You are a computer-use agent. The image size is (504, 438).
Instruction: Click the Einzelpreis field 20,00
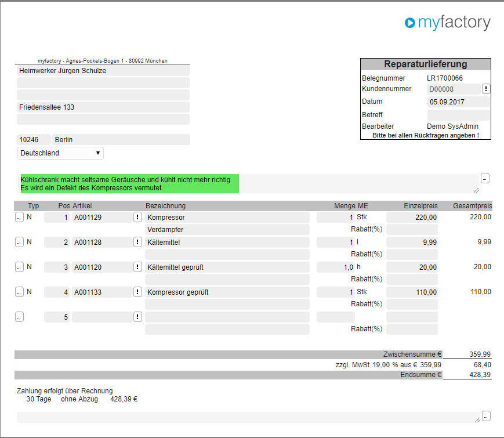pos(412,267)
